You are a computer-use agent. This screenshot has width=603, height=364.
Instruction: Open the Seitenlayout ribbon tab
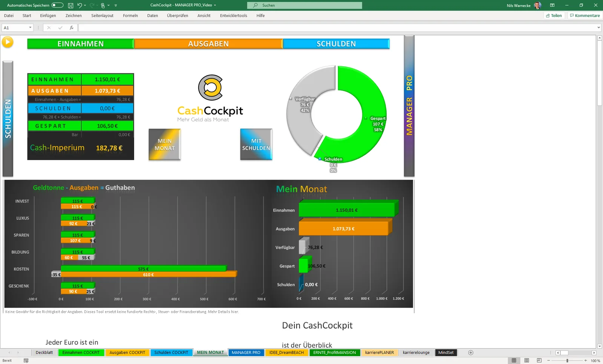click(x=102, y=16)
